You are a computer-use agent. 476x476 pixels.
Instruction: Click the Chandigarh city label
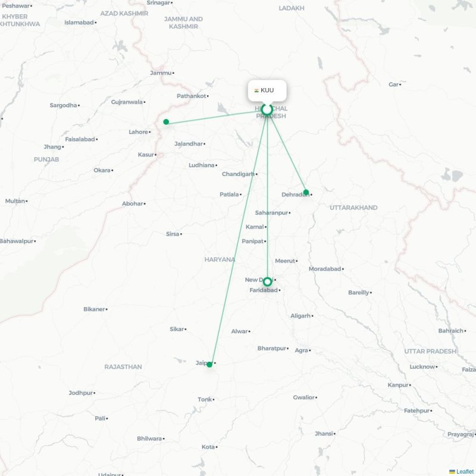pos(239,174)
